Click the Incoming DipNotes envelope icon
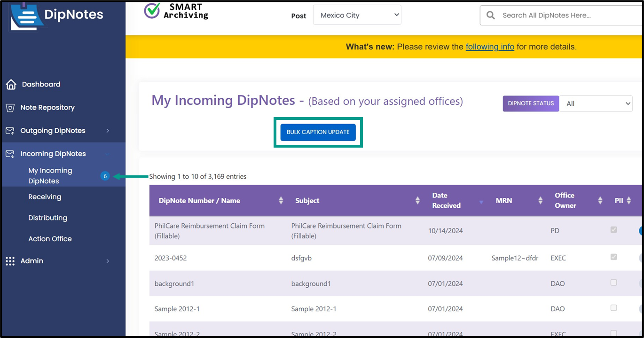Image resolution: width=644 pixels, height=338 pixels. pos(10,154)
